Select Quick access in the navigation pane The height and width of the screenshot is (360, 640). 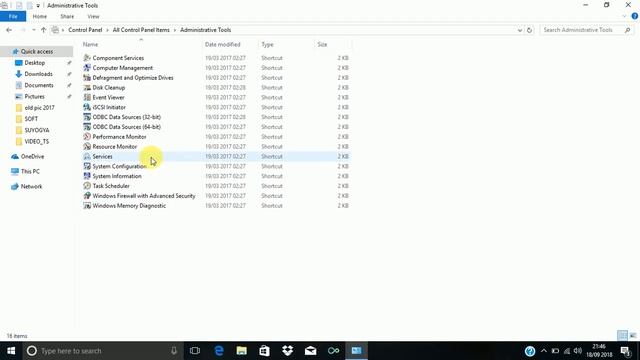pyautogui.click(x=37, y=51)
